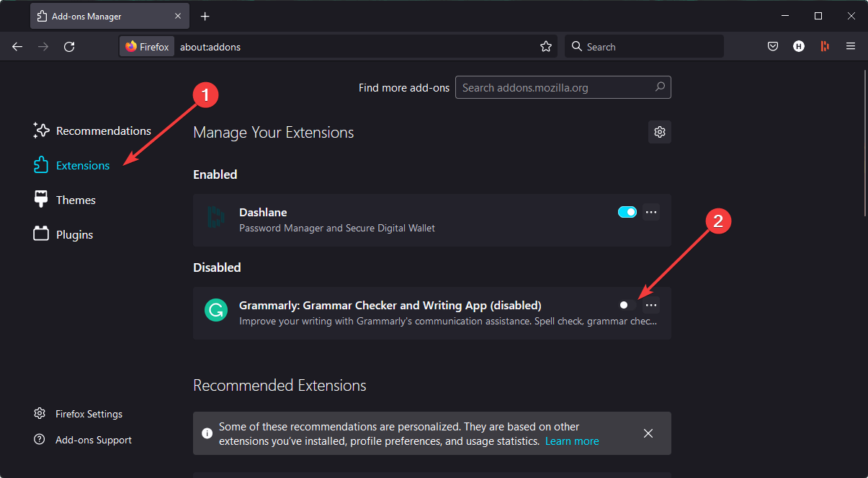
Task: Open the Recommendations section in the sidebar
Action: [92, 130]
